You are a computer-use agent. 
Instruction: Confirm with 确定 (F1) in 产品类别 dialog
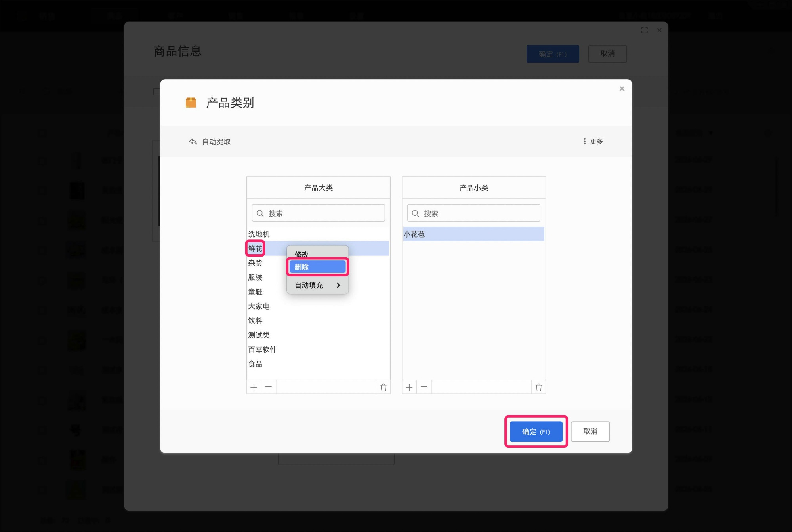[x=536, y=432]
